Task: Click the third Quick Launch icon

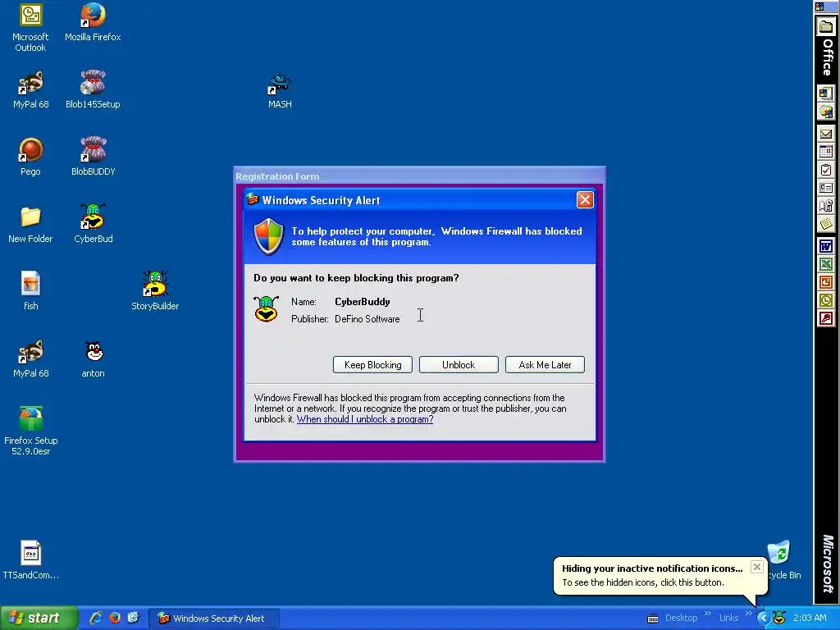Action: click(x=134, y=618)
